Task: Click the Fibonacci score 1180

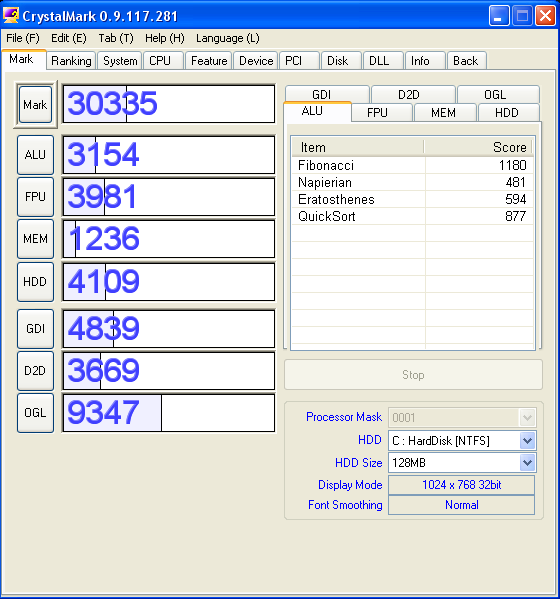Action: point(513,165)
